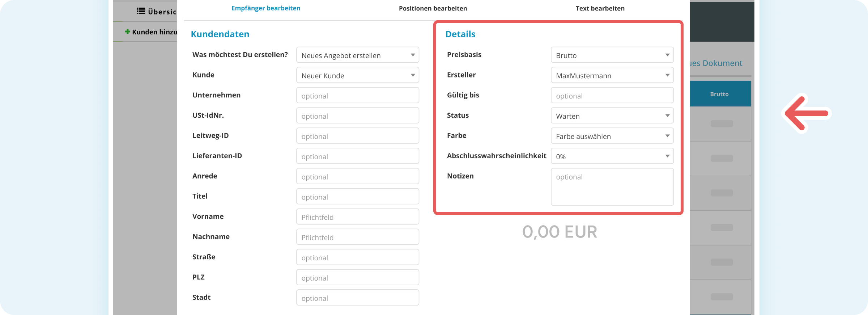
Task: Click the PLZ input field
Action: (357, 278)
